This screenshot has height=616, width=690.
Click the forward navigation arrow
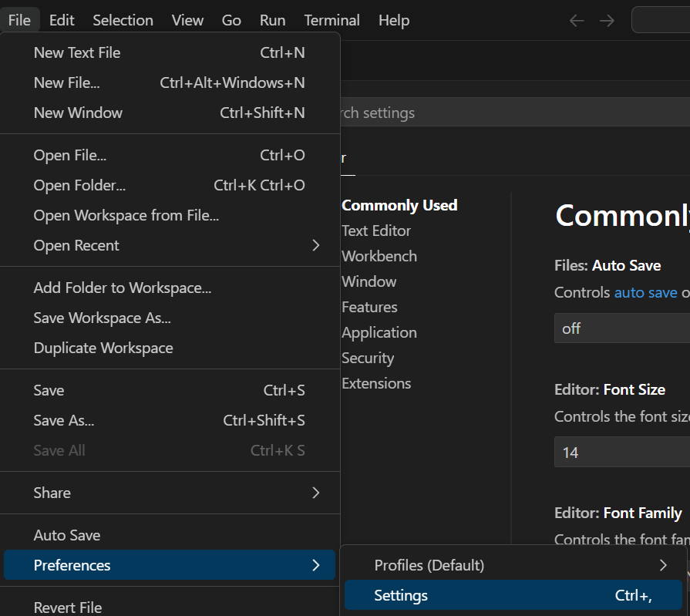click(607, 21)
